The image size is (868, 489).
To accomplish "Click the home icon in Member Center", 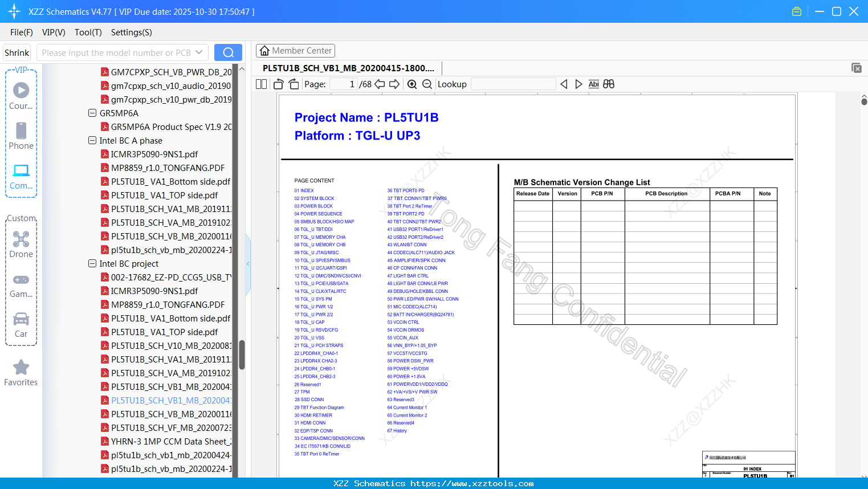I will click(x=264, y=51).
